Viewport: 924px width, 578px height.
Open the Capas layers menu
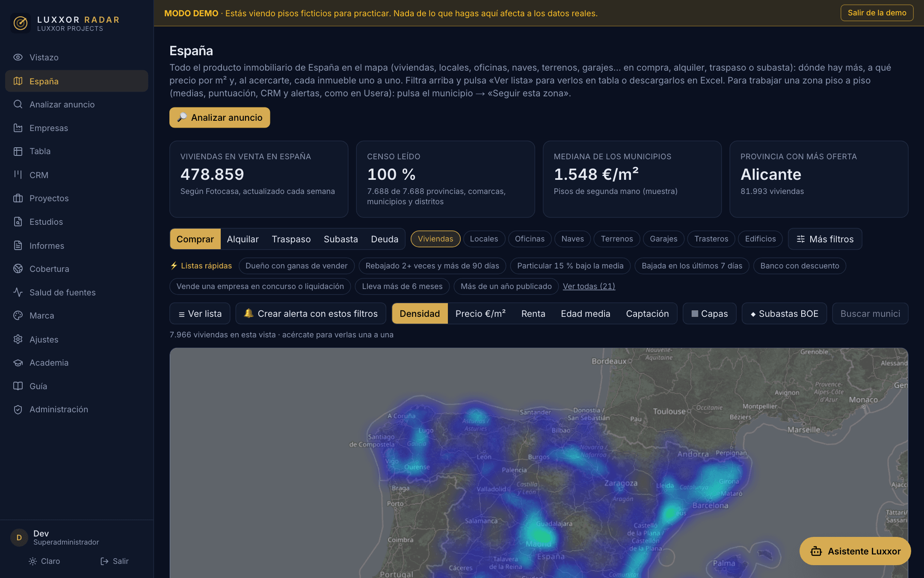[x=709, y=314]
